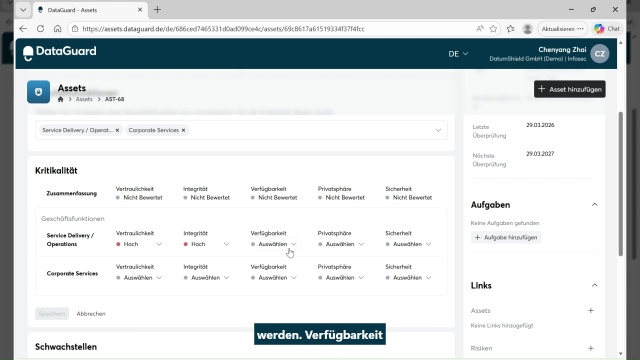Click the Kritikalität heading
The height and width of the screenshot is (360, 640).
point(56,171)
